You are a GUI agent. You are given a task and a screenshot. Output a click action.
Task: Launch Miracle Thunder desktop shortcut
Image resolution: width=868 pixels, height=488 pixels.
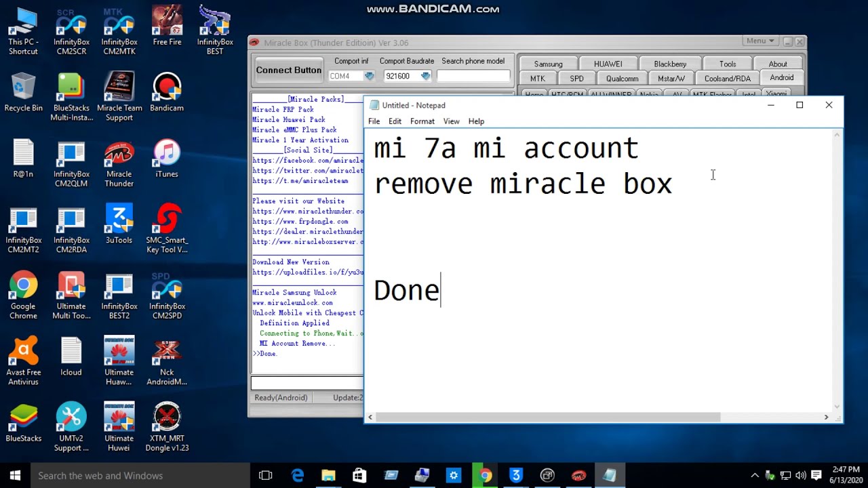[x=119, y=163]
